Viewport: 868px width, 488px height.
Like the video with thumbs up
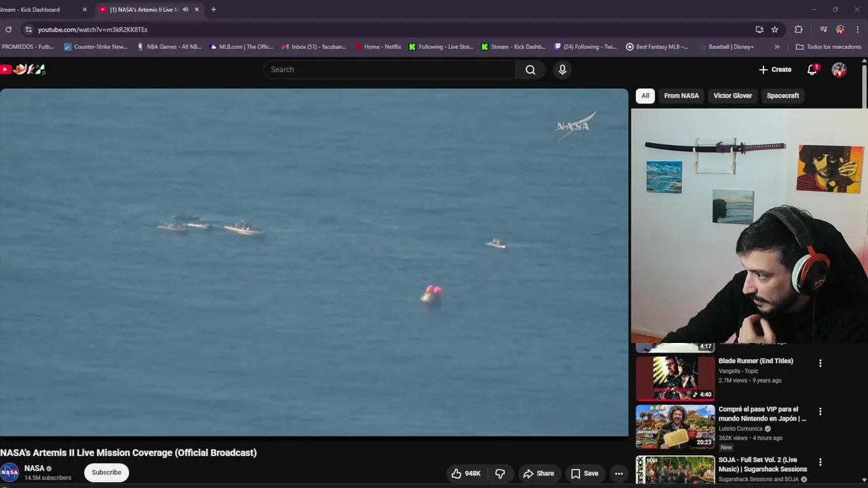coord(466,473)
